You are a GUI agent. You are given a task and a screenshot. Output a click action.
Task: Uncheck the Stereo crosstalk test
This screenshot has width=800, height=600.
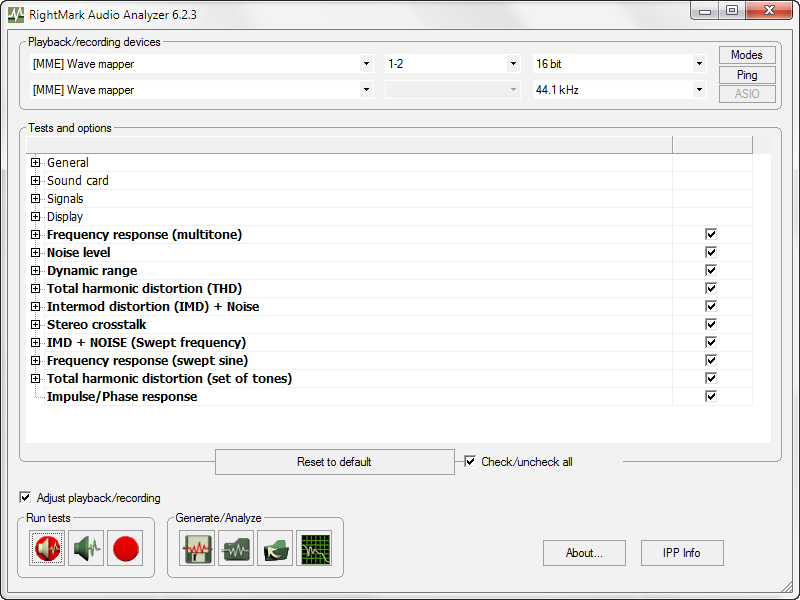[x=711, y=324]
